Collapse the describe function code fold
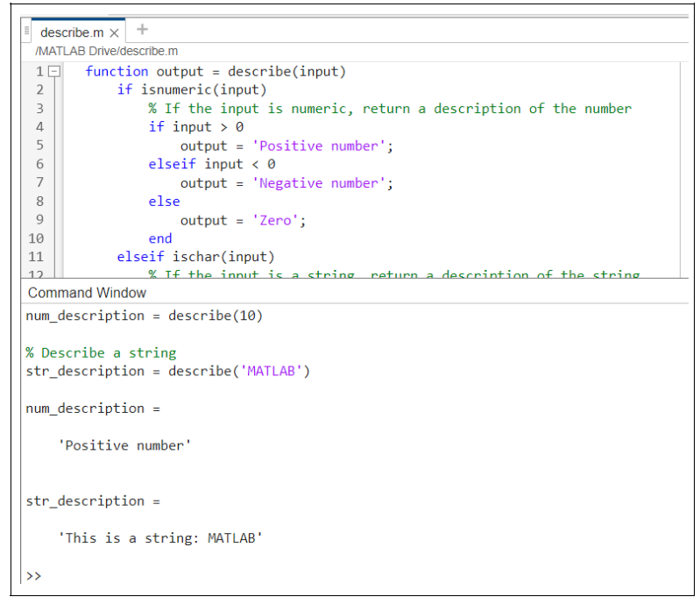The width and height of the screenshot is (700, 604). coord(54,72)
